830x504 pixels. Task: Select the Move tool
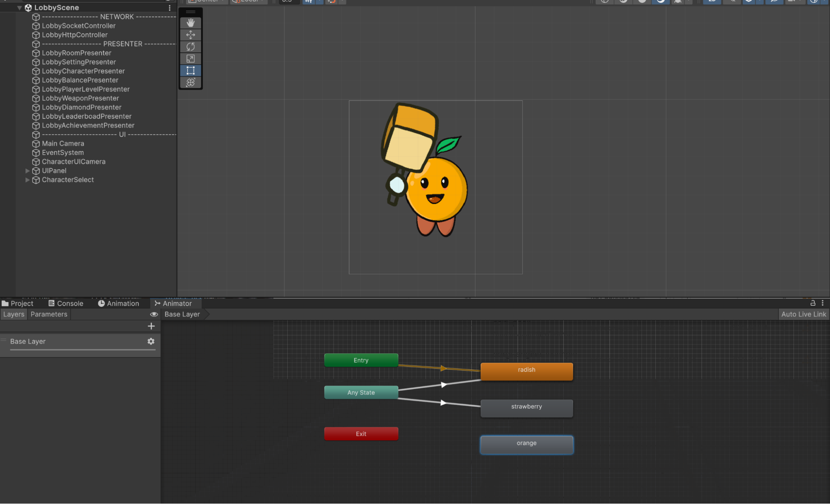191,35
